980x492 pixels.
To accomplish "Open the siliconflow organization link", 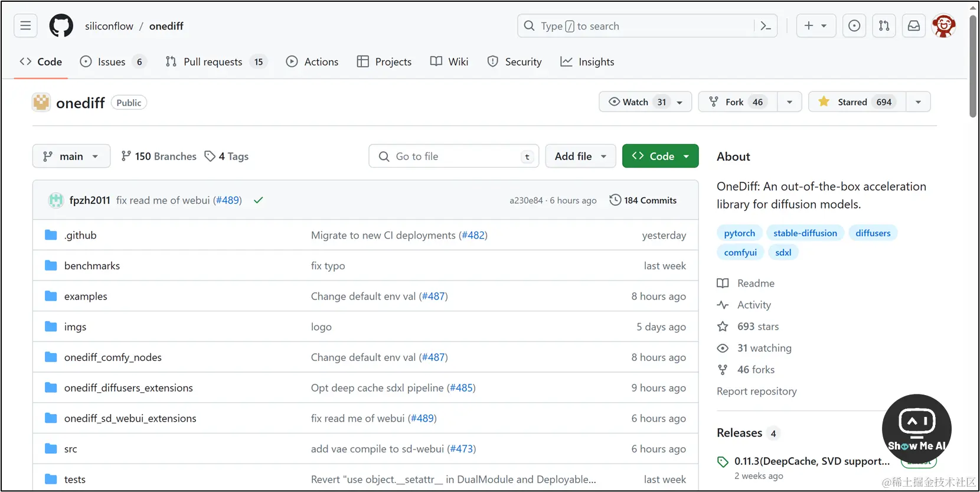I will 109,26.
